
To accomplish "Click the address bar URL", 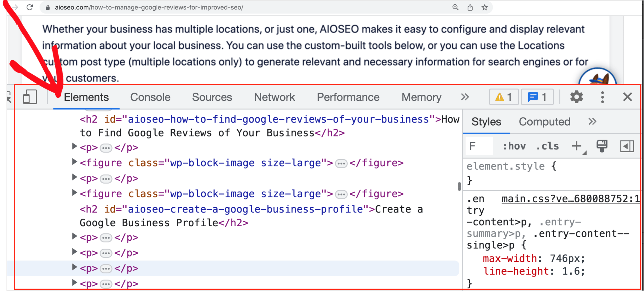I will coord(149,7).
